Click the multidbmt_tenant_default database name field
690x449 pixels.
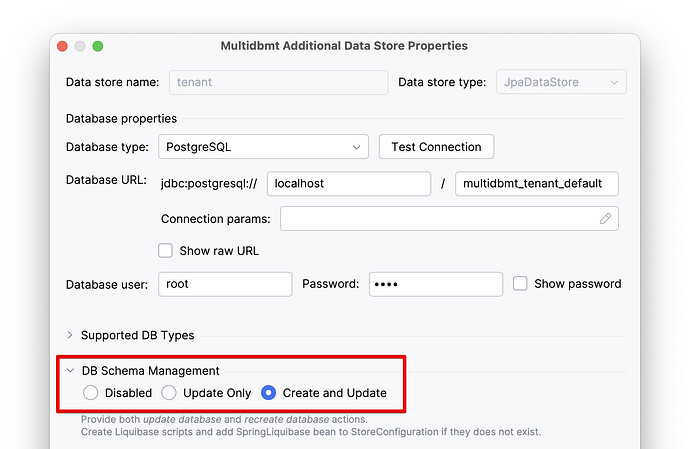tap(536, 184)
